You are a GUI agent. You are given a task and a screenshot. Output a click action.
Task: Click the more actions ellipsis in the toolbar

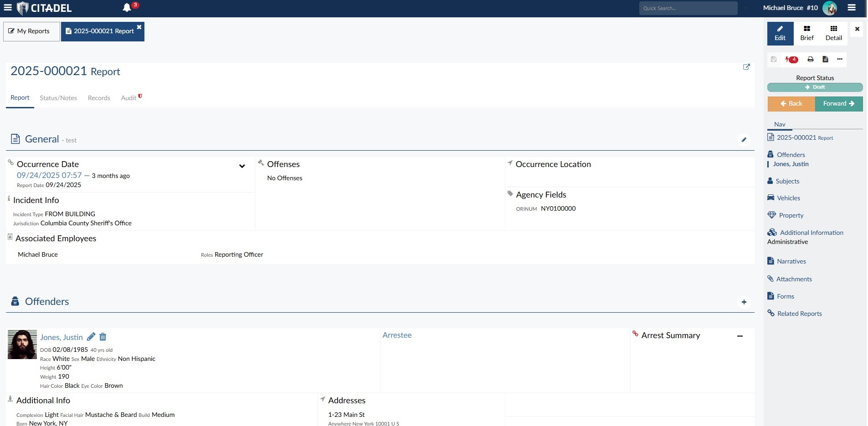840,59
